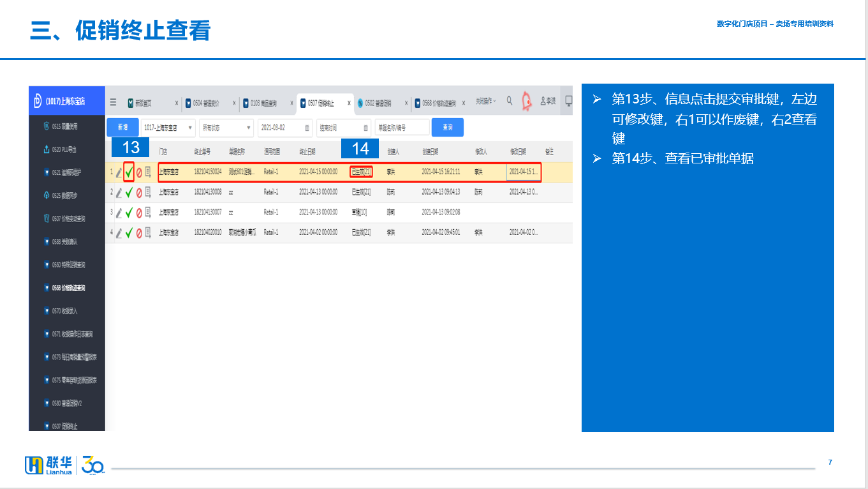This screenshot has height=489, width=868.
Task: Click the magnifier search icon in top bar
Action: (x=510, y=101)
